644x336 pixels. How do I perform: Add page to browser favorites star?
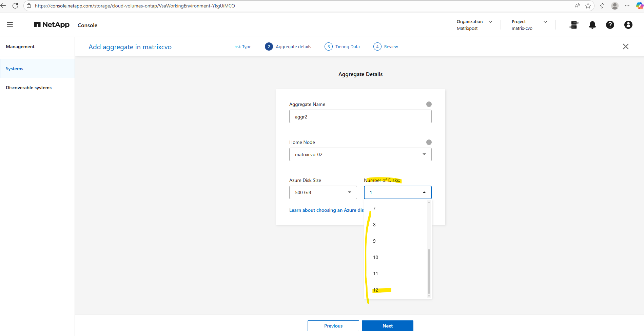coord(588,6)
